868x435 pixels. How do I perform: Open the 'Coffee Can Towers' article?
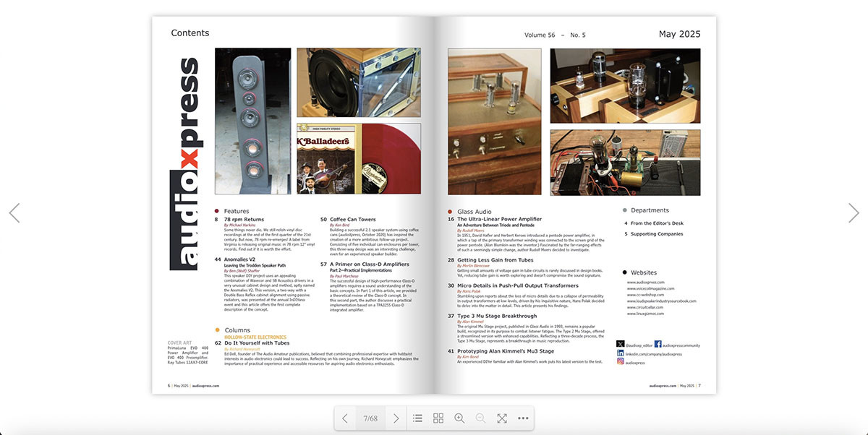353,219
